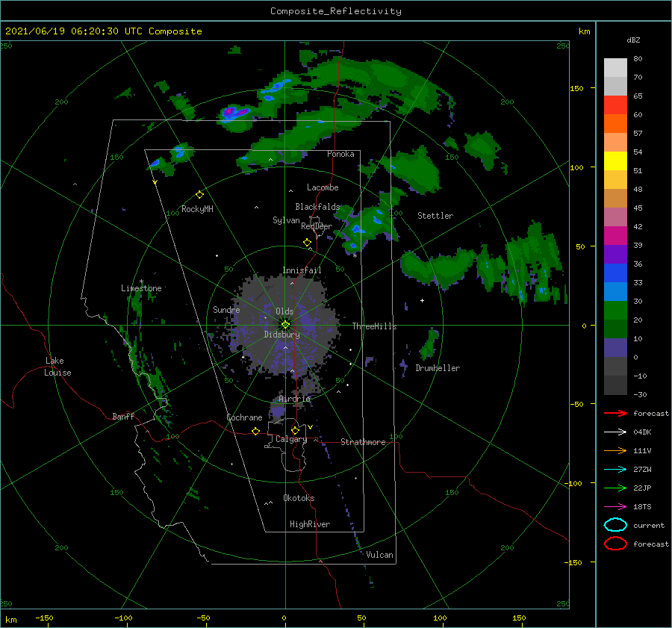Click the RockyMH label
The height and width of the screenshot is (628, 672).
pos(197,209)
